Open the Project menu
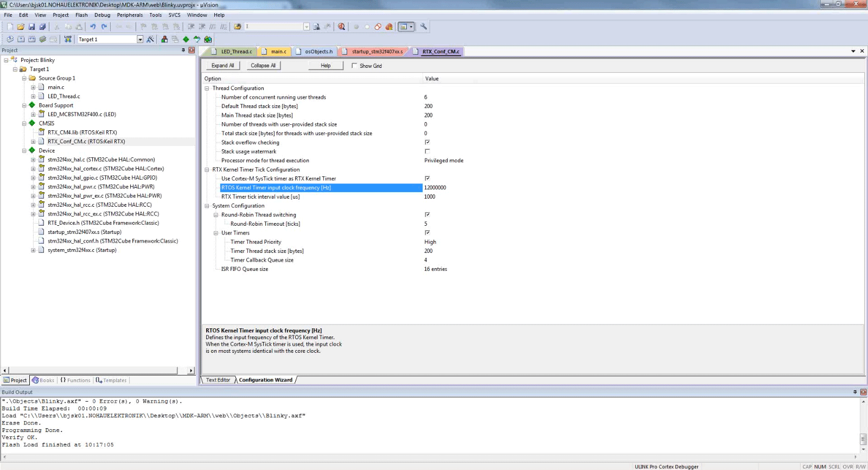 61,15
